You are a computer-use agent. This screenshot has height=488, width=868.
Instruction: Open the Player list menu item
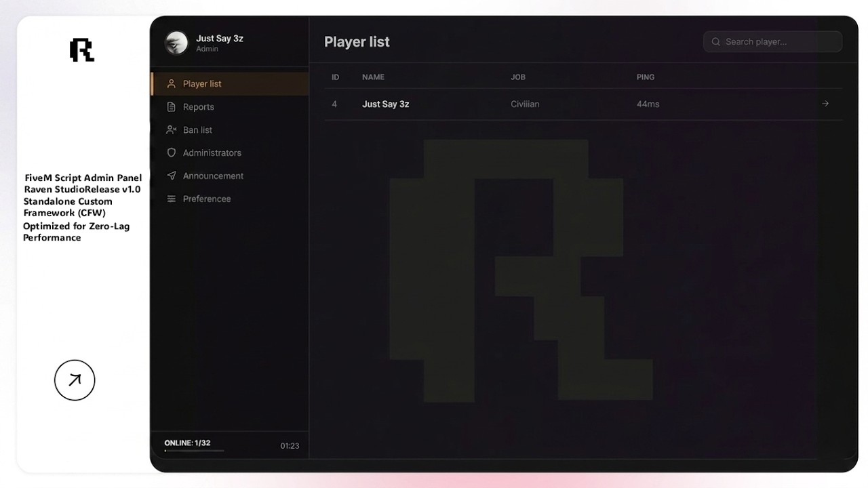click(230, 84)
